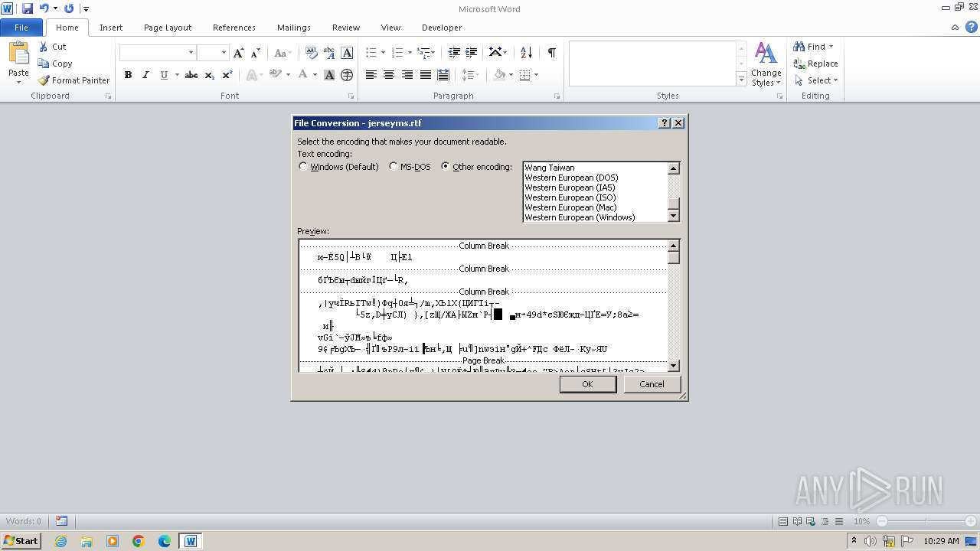Image resolution: width=980 pixels, height=551 pixels.
Task: Justify the text alignment
Action: click(x=425, y=75)
